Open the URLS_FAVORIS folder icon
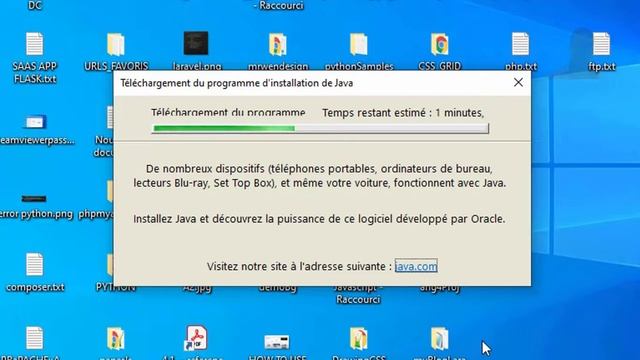The height and width of the screenshot is (360, 640). tap(116, 44)
